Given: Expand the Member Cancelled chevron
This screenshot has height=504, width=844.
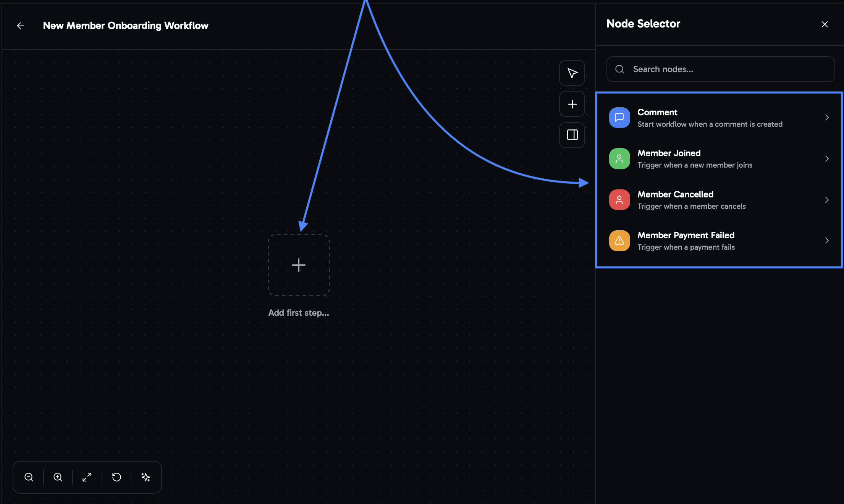Looking at the screenshot, I should click(827, 200).
